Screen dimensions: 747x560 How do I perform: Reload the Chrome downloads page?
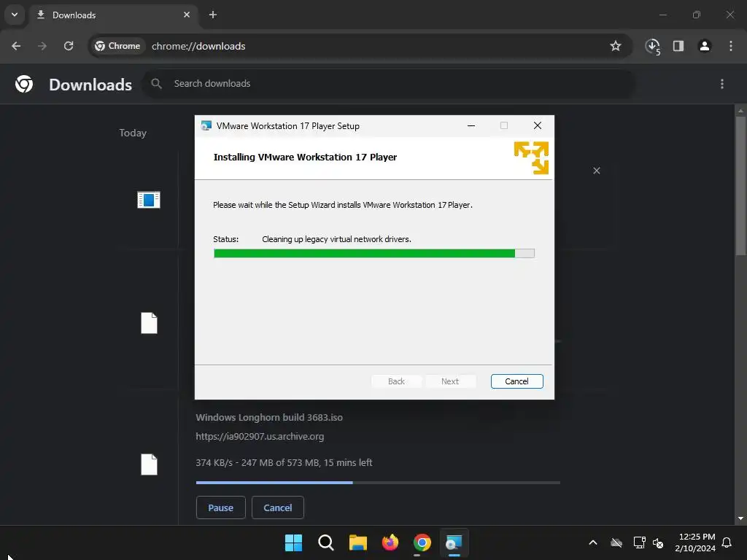69,46
